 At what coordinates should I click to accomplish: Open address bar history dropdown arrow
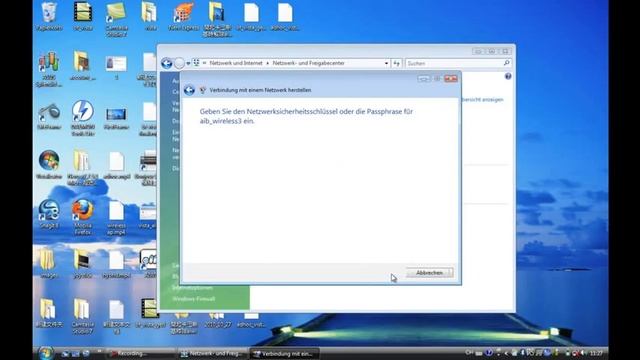386,63
